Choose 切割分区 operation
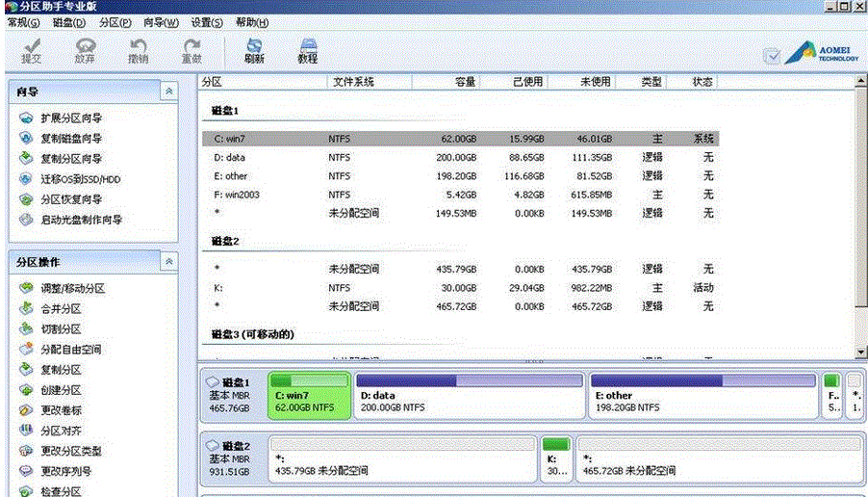The height and width of the screenshot is (497, 868). click(60, 329)
